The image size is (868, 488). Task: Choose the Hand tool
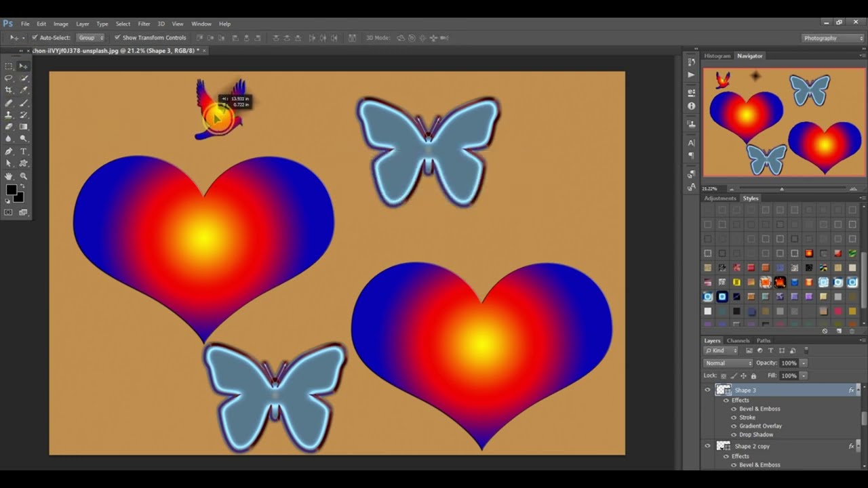[x=9, y=176]
